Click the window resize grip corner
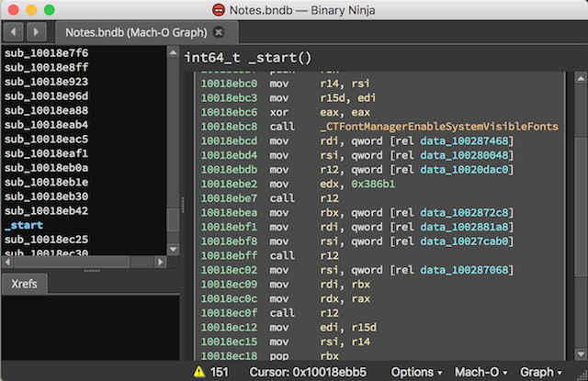Image resolution: width=588 pixels, height=381 pixels. [582, 375]
